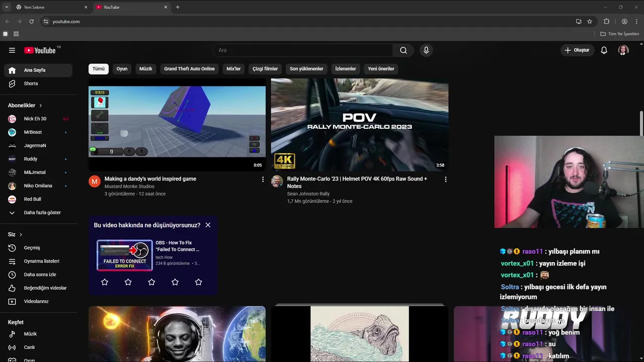Open the Ruddy subscription
The height and width of the screenshot is (362, 644).
click(x=38, y=159)
